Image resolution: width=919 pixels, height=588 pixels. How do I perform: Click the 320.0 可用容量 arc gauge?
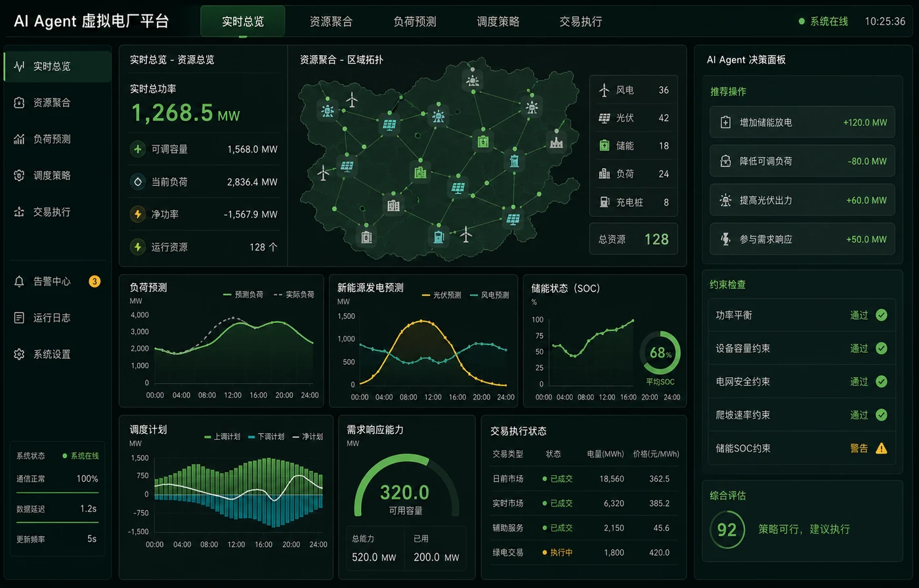[x=406, y=486]
